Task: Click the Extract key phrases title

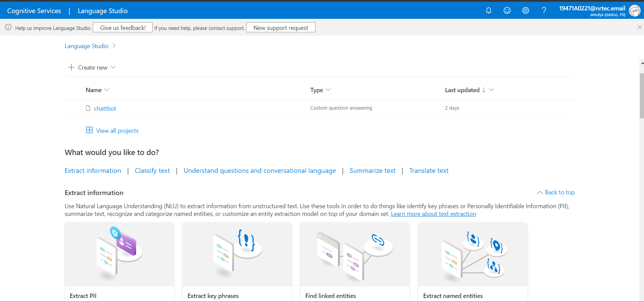Action: pos(213,296)
